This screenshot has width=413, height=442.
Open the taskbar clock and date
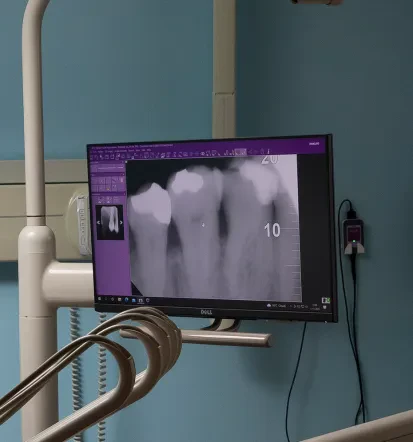315,307
